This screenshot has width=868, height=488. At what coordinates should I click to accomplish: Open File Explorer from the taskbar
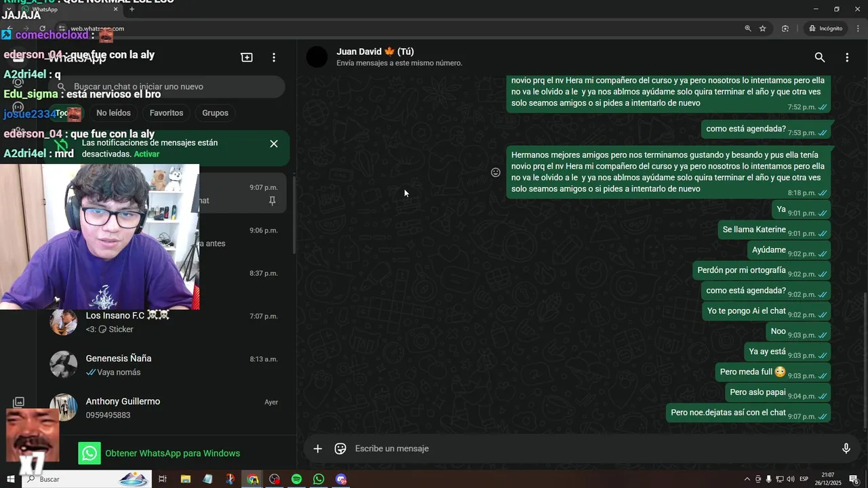tap(186, 479)
